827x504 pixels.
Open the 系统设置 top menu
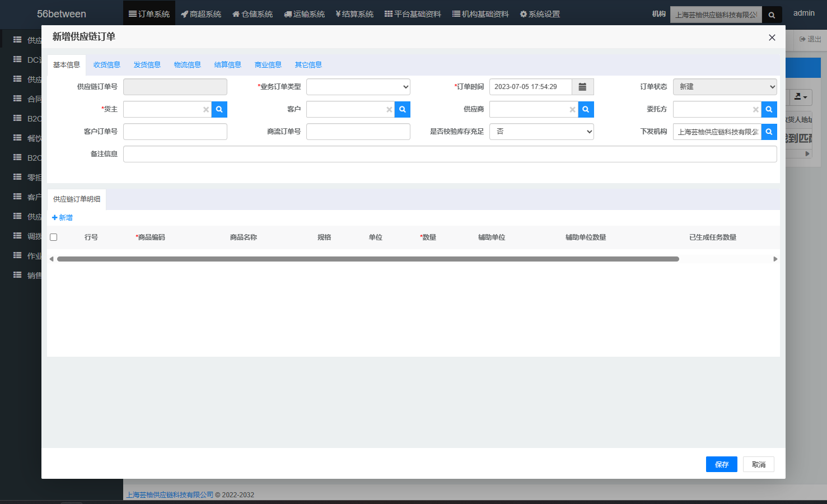pos(540,14)
